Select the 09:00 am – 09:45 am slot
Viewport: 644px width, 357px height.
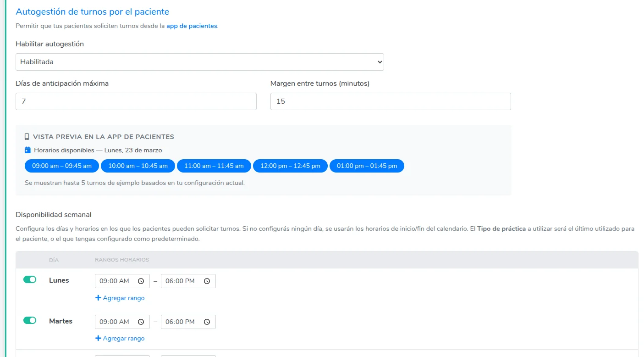pyautogui.click(x=61, y=166)
